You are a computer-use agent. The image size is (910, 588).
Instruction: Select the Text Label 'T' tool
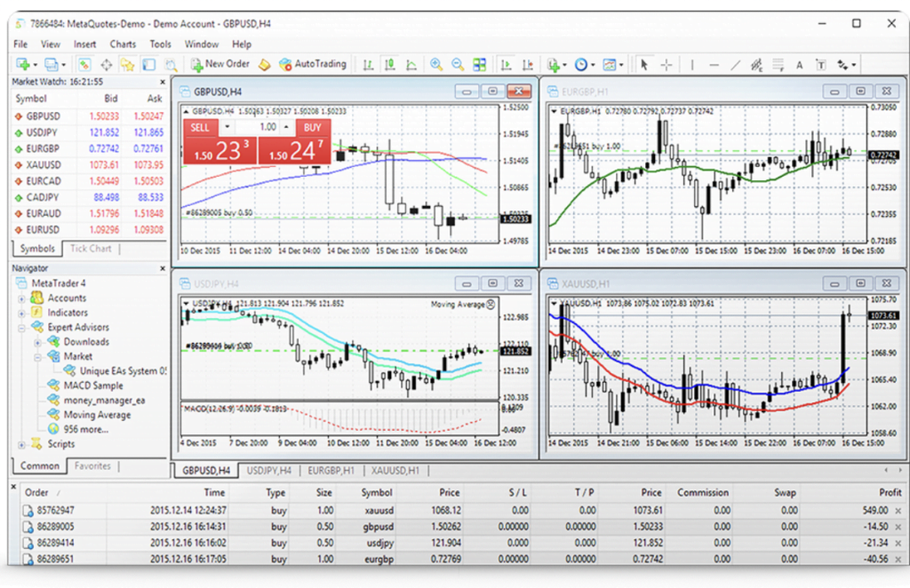point(820,65)
